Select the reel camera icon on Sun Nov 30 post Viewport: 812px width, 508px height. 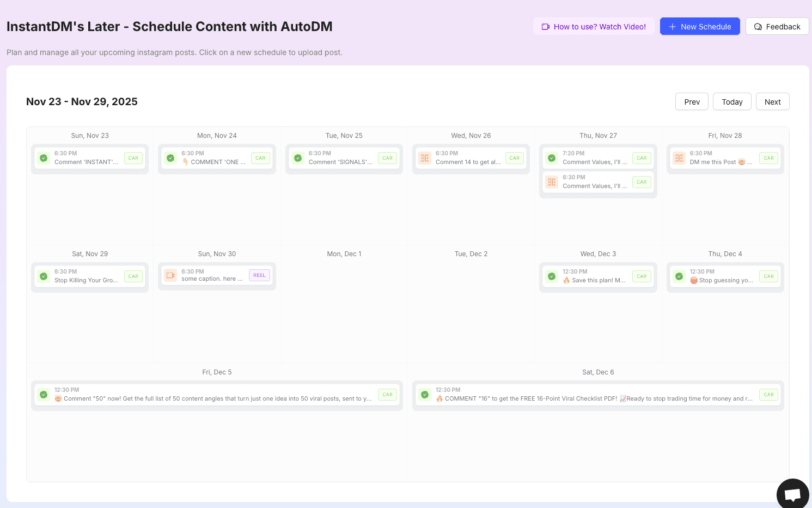[170, 275]
